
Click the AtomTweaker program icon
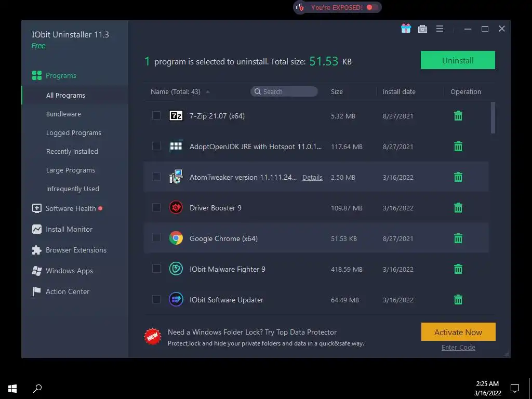176,177
